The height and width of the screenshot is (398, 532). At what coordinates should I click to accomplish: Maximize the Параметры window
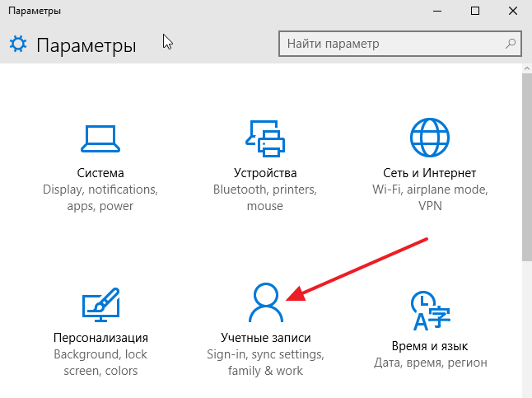tap(475, 12)
